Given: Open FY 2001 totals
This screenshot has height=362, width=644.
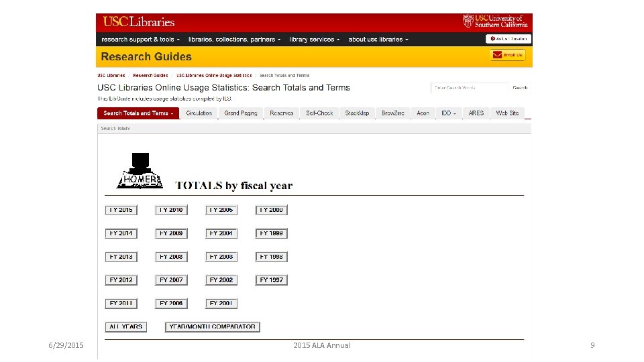Looking at the screenshot, I should (221, 304).
